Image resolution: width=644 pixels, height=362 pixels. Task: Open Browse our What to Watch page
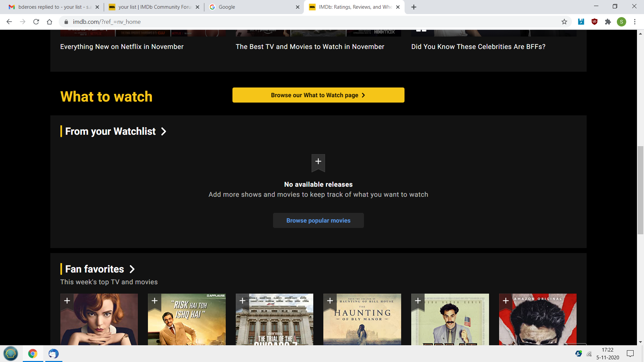click(x=318, y=95)
